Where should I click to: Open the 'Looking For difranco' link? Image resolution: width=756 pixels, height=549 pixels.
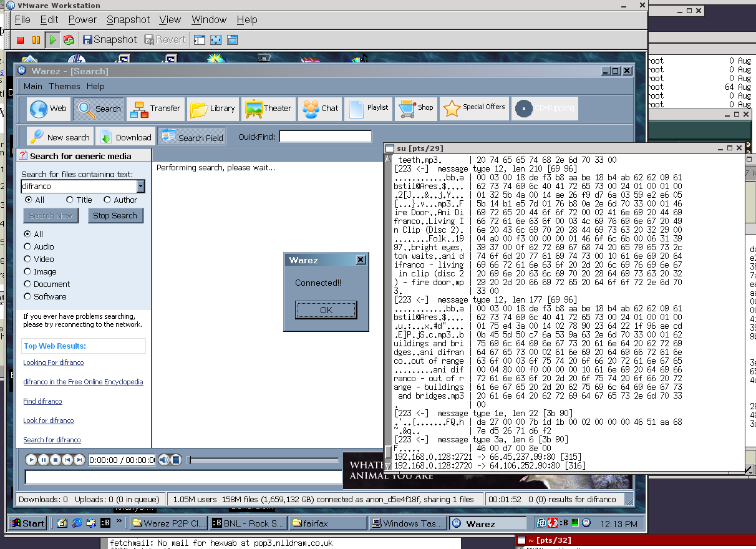coord(54,362)
